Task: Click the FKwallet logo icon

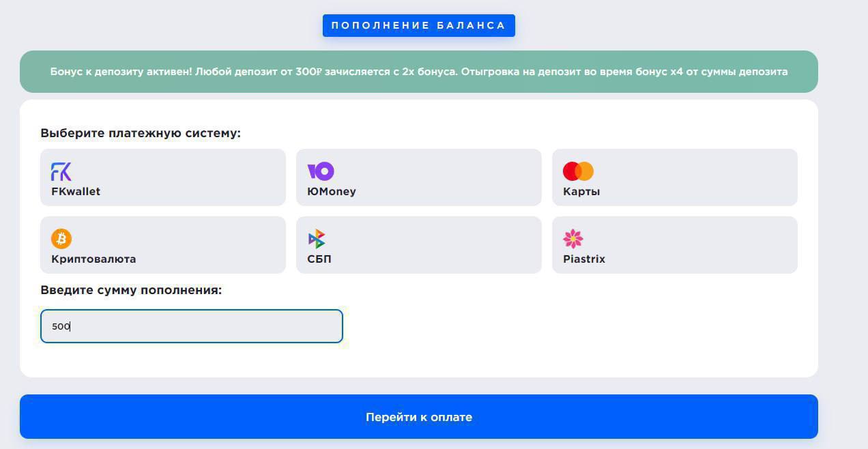Action: [61, 171]
